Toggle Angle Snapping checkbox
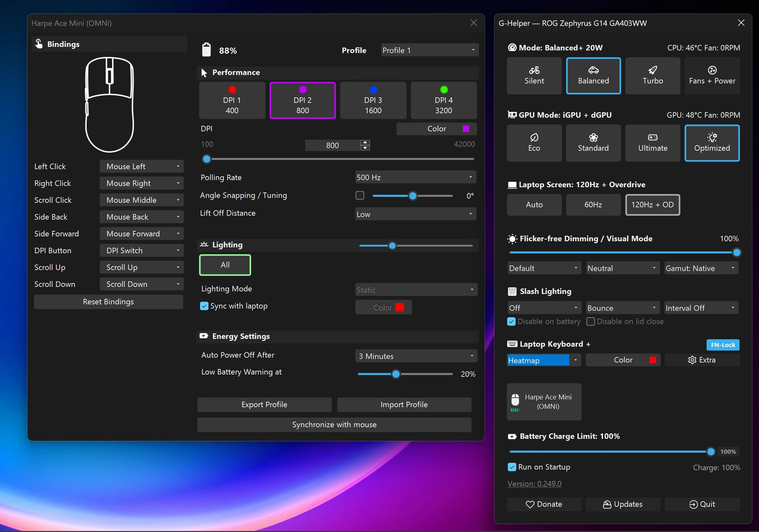 [360, 195]
